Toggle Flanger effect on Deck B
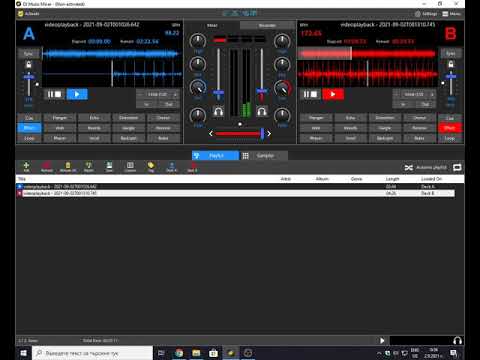 point(316,118)
